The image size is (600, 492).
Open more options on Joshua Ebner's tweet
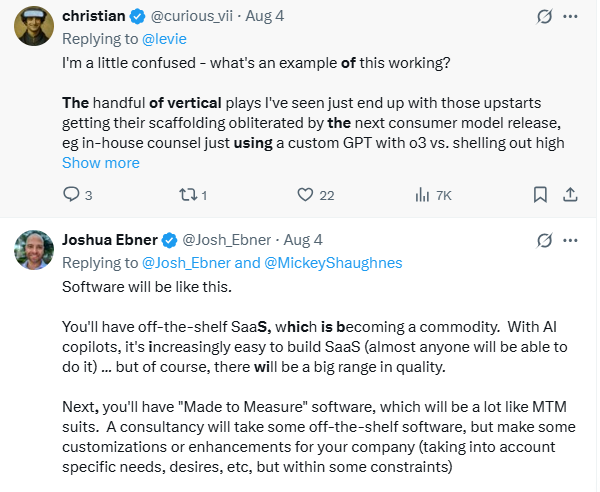point(571,241)
